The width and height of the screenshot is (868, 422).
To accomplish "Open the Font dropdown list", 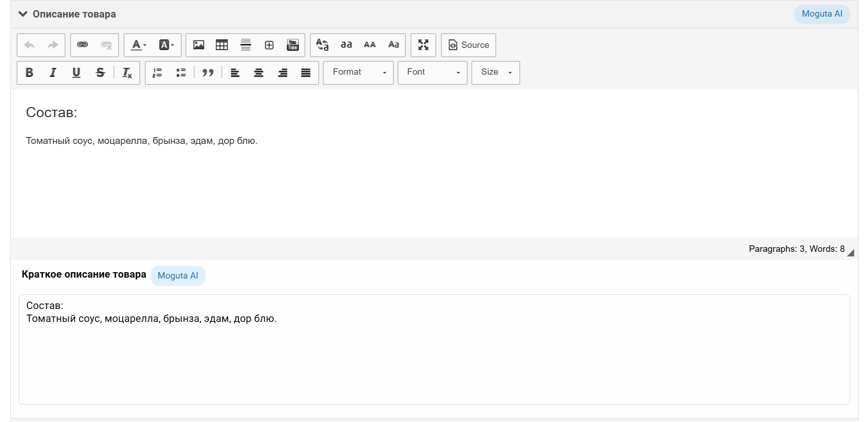I will 433,72.
